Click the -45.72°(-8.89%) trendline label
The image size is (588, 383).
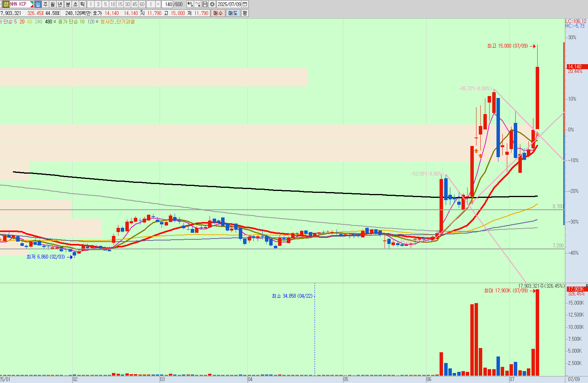pos(475,88)
